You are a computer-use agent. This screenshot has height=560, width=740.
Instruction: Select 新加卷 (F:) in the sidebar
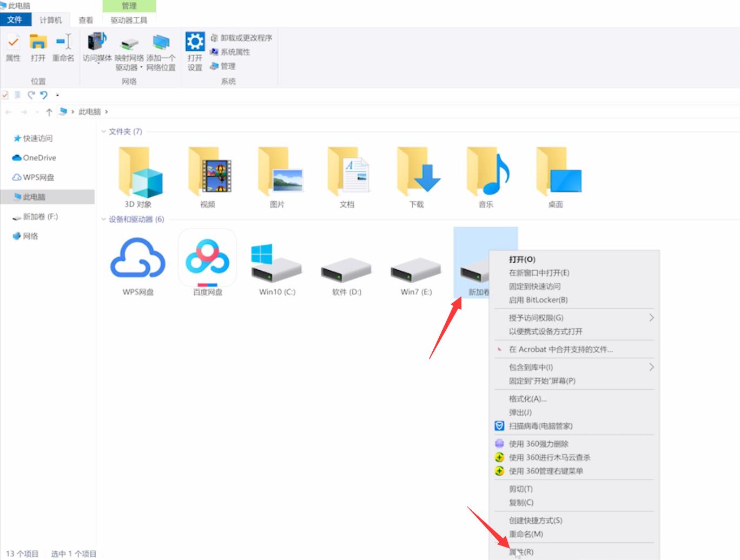coord(36,217)
